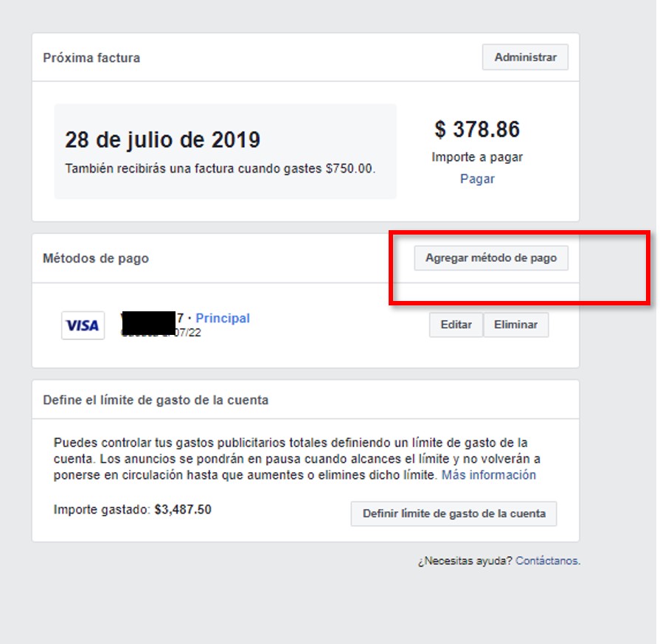The image size is (660, 644).
Task: Edit the Visa payment method
Action: click(x=456, y=325)
